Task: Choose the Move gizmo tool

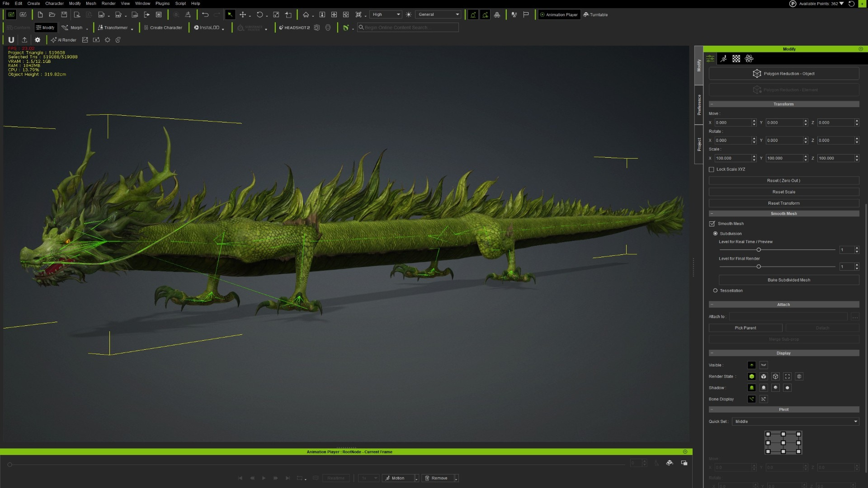Action: click(x=243, y=14)
